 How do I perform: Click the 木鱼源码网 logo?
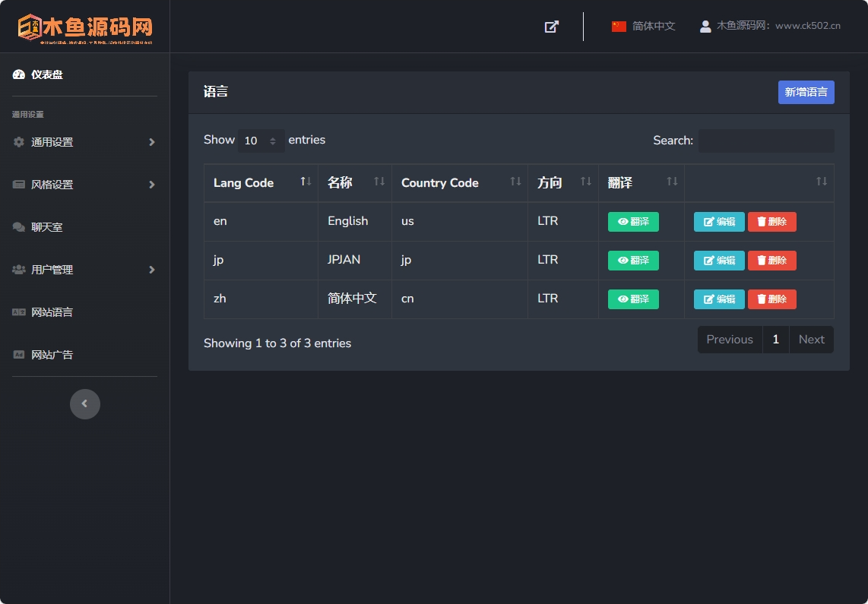[x=84, y=27]
